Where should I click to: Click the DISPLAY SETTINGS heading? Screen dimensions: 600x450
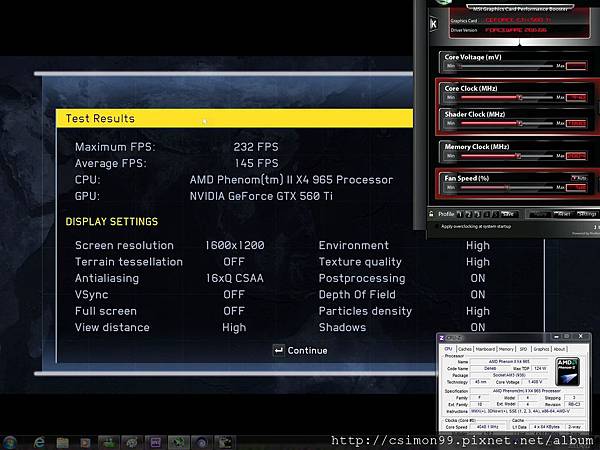(111, 222)
